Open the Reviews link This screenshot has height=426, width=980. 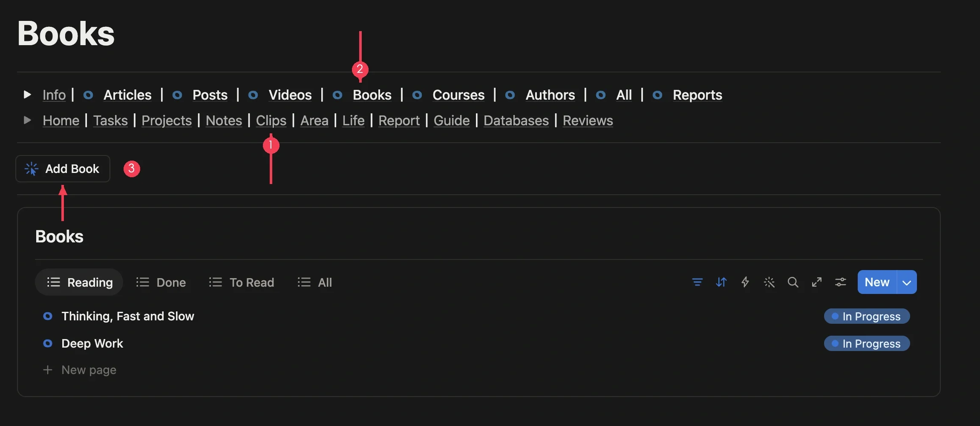point(588,121)
